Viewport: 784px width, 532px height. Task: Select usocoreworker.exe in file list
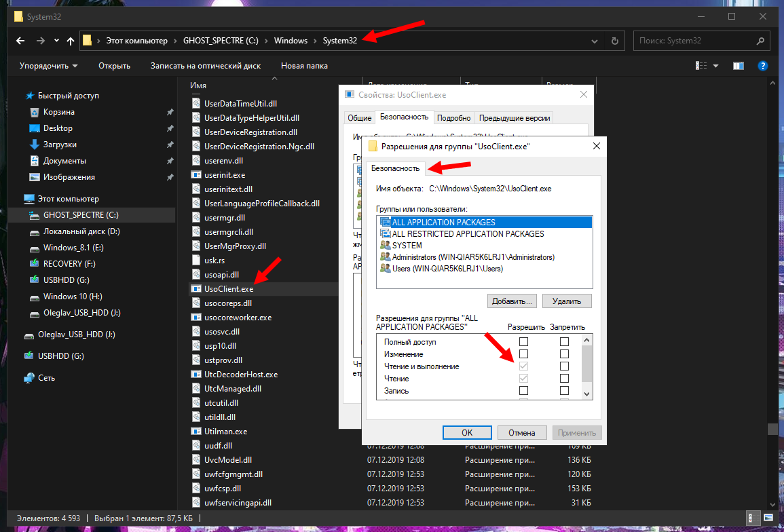pos(238,318)
